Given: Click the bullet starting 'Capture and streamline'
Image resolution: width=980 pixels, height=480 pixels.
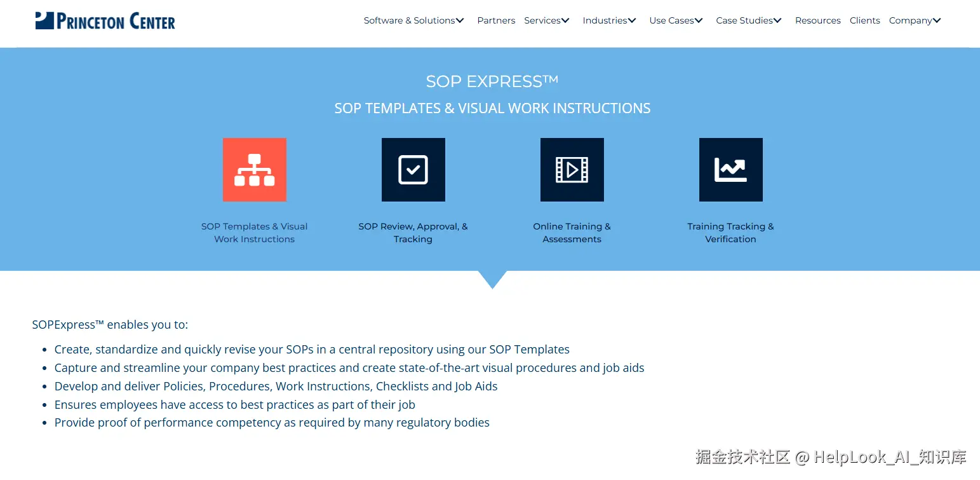Looking at the screenshot, I should point(349,367).
